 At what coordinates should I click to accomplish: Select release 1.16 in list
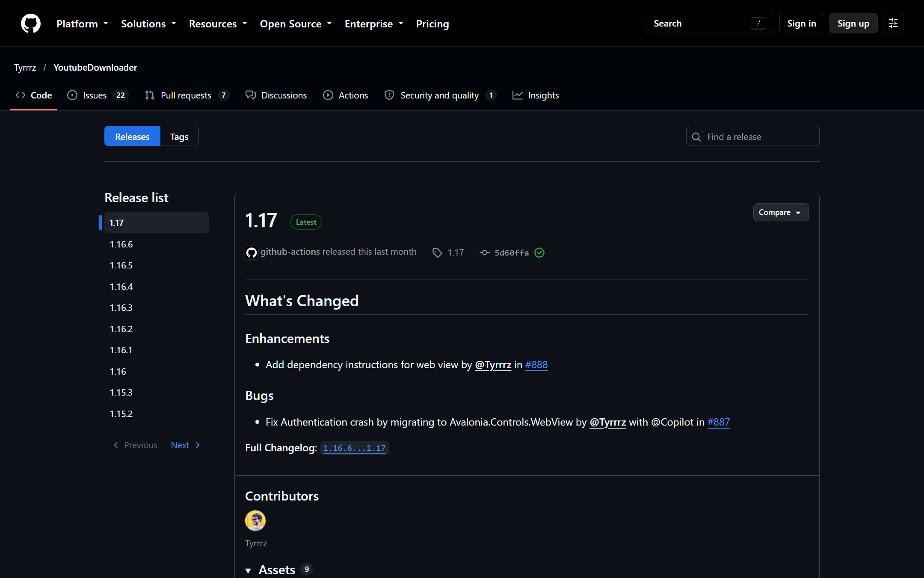pyautogui.click(x=157, y=372)
